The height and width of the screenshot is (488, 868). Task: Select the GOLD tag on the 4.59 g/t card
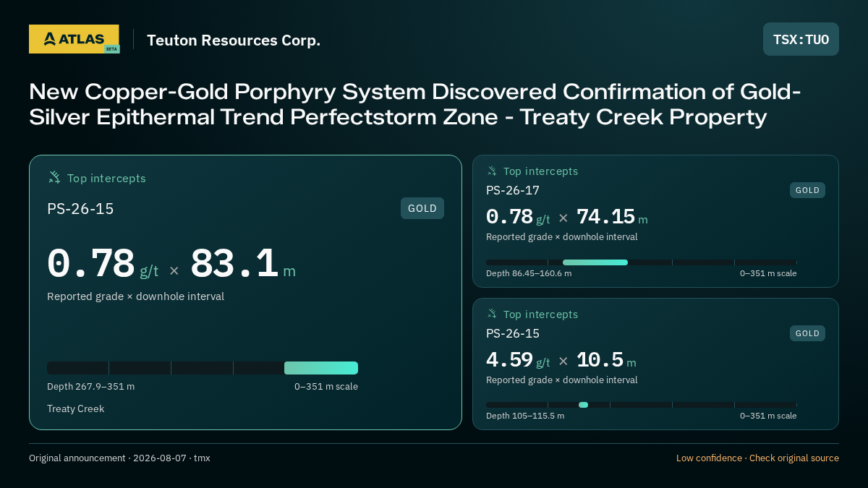coord(807,333)
